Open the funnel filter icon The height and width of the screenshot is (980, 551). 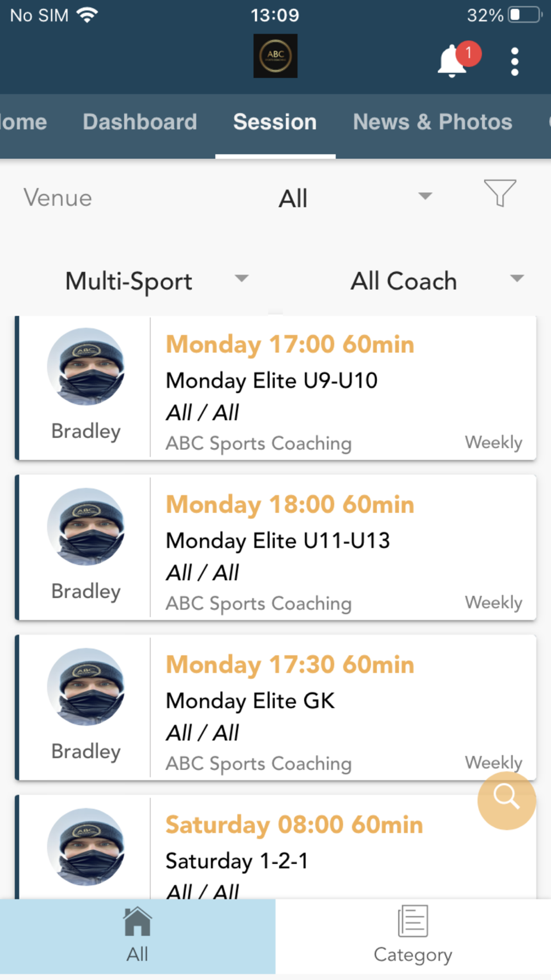[x=500, y=193]
